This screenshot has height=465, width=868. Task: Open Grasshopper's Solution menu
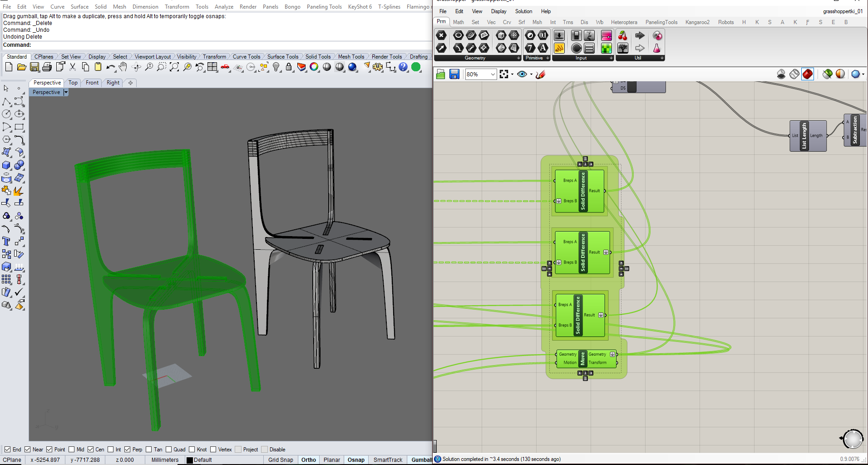(x=523, y=11)
